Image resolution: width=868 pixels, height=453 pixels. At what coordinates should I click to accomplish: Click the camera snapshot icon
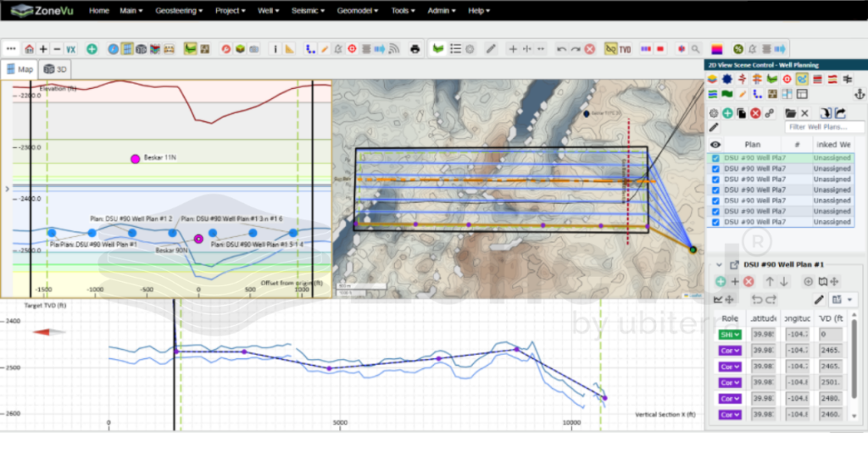click(x=254, y=49)
